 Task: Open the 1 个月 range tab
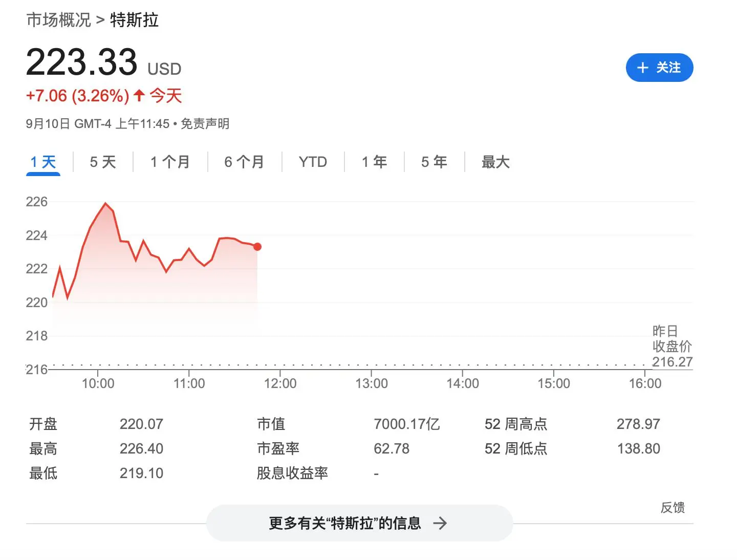(170, 162)
